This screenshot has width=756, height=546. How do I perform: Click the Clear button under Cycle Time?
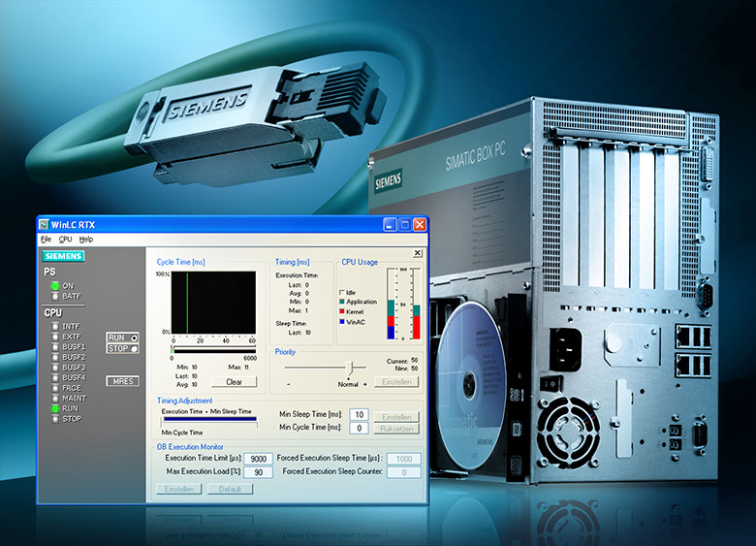(234, 382)
